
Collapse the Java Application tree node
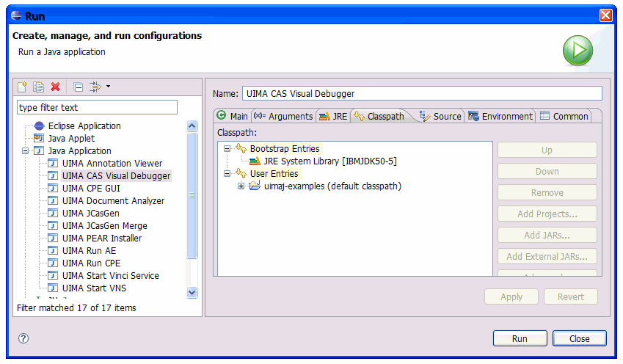[26, 151]
